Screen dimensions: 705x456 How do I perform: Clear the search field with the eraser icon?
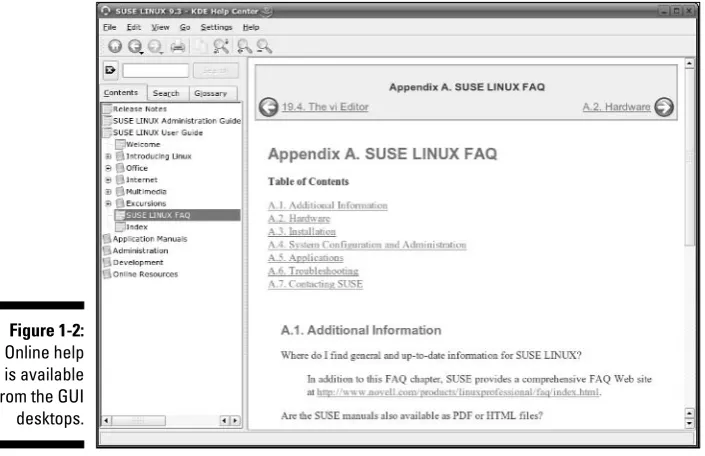(110, 70)
